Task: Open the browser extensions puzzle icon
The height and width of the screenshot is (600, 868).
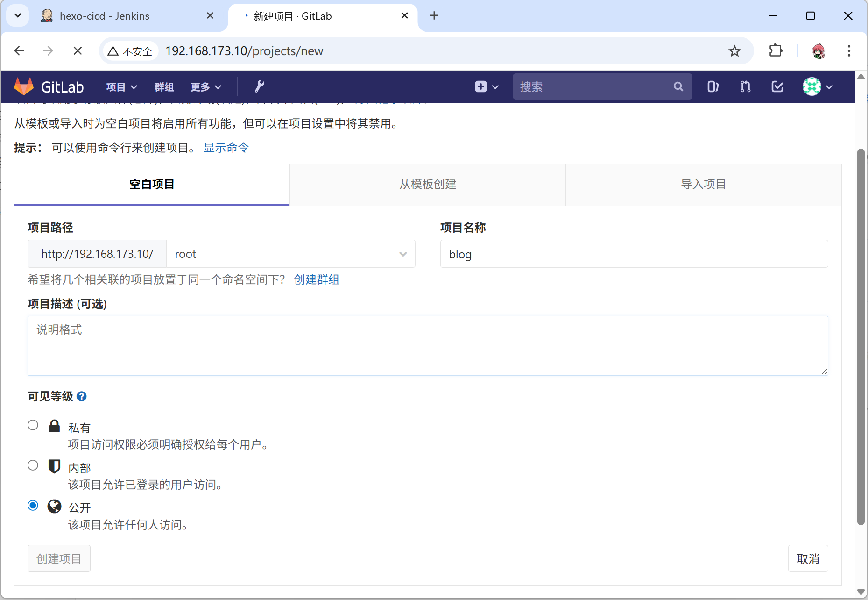Action: [x=776, y=50]
